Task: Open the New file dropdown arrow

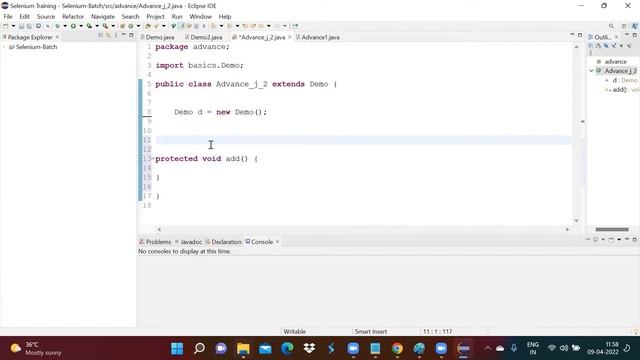Action: coord(13,26)
